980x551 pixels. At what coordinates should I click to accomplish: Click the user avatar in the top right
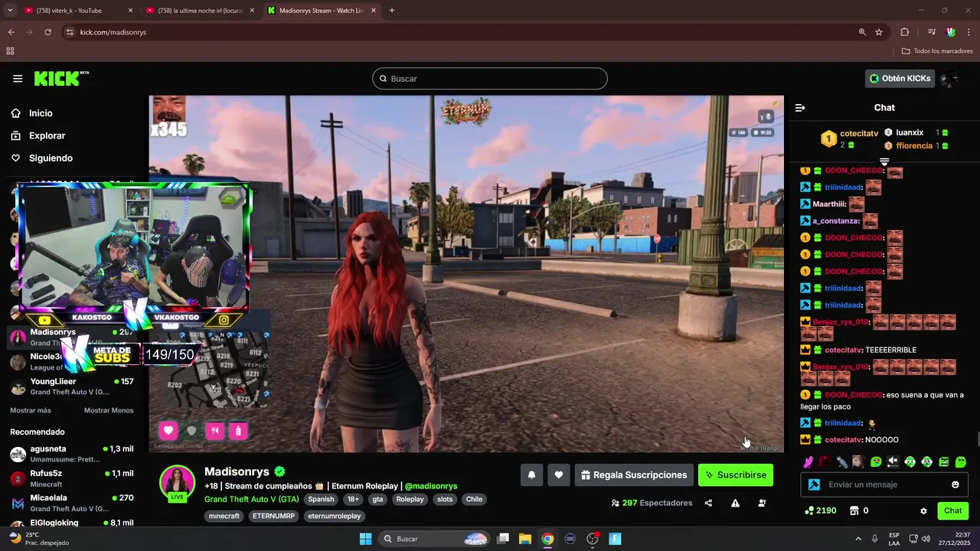(x=949, y=79)
